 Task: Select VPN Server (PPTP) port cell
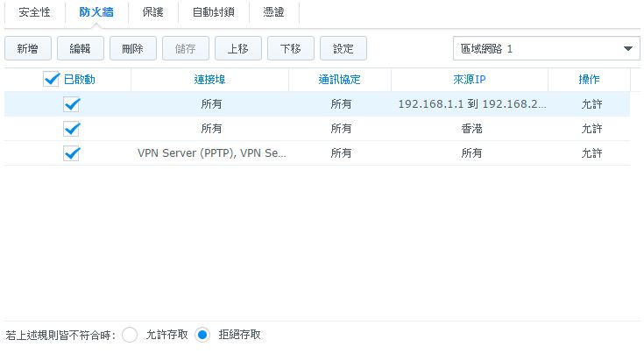tap(212, 153)
